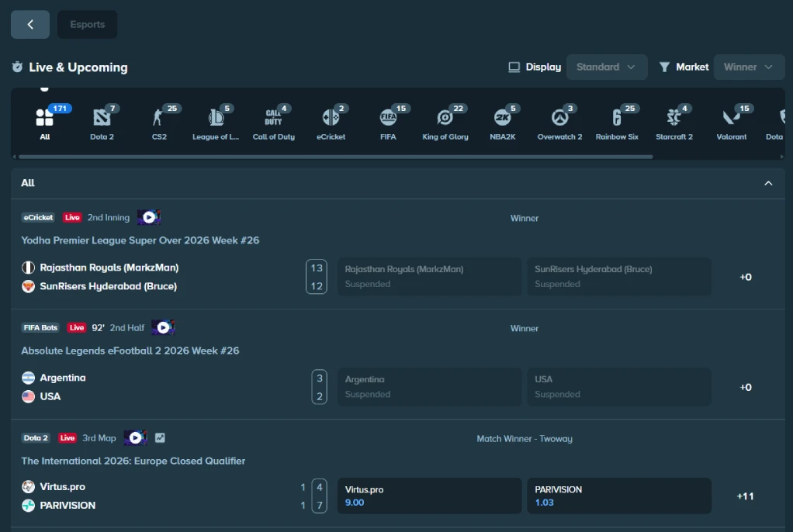This screenshot has width=793, height=532.
Task: Click the eCricket tag label
Action: pyautogui.click(x=38, y=217)
